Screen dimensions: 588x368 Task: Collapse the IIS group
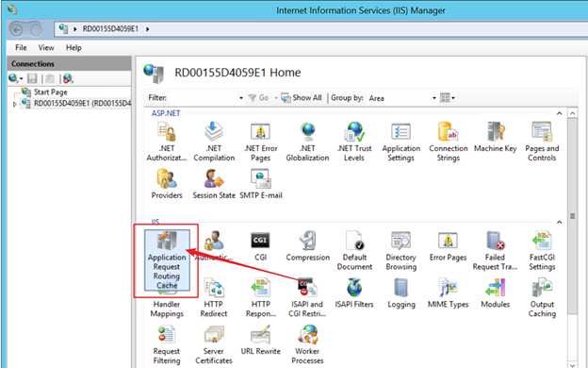coord(559,223)
